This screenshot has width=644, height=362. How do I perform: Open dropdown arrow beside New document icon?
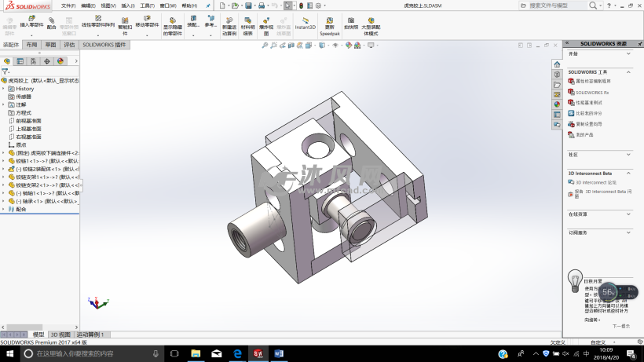[229, 5]
